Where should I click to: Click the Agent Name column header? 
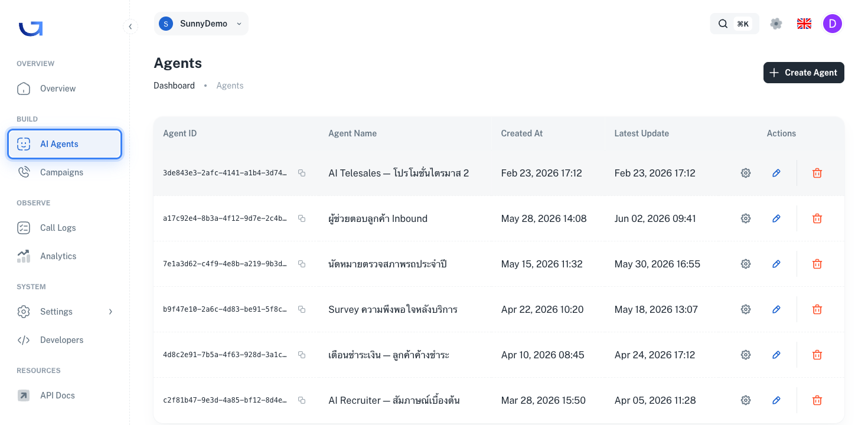pyautogui.click(x=353, y=133)
